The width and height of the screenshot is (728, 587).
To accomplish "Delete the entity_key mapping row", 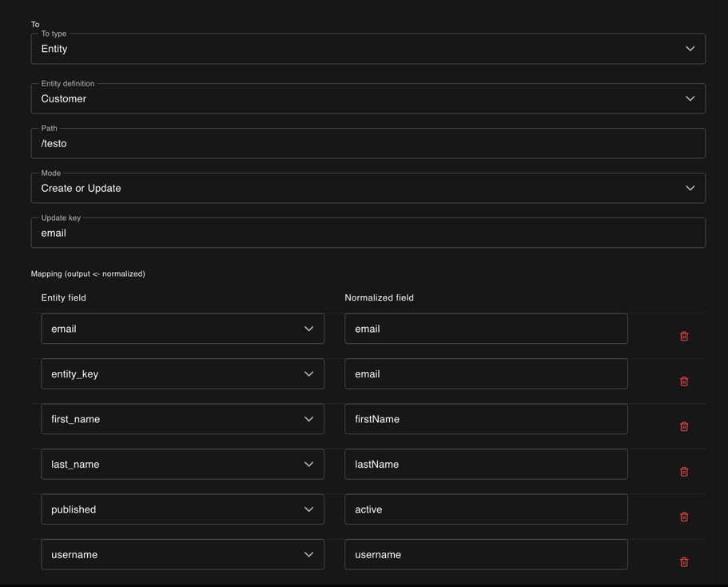I will pos(684,381).
